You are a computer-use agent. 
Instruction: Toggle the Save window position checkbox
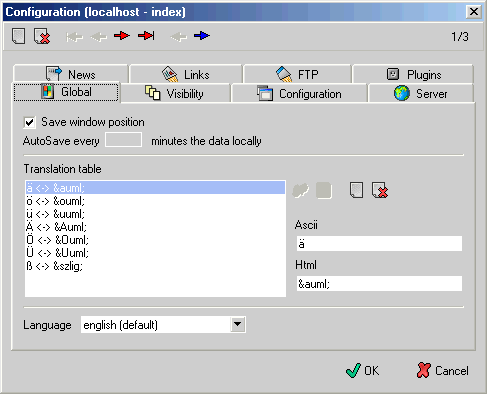pyautogui.click(x=29, y=122)
